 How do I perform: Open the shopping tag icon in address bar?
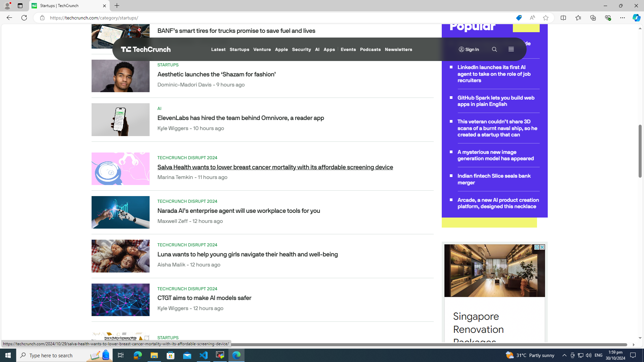click(x=519, y=18)
